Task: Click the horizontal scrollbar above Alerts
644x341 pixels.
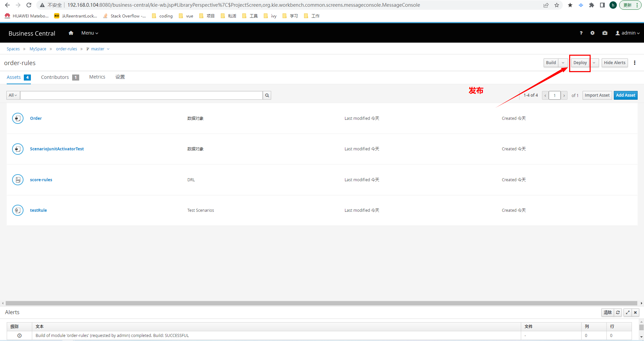Action: tap(321, 303)
